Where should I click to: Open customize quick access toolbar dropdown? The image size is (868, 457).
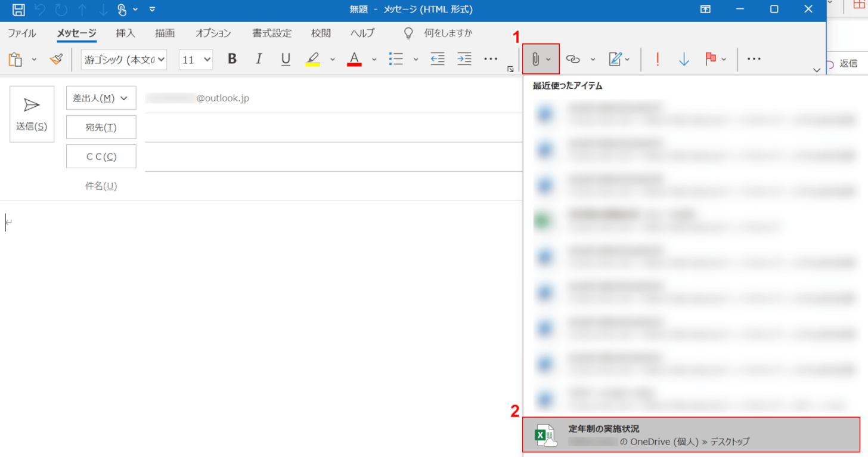pyautogui.click(x=153, y=9)
